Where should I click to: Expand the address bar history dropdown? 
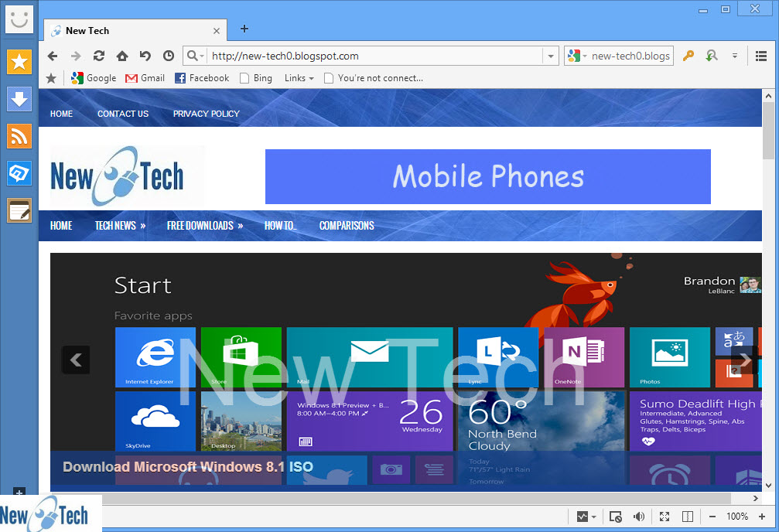[x=551, y=56]
